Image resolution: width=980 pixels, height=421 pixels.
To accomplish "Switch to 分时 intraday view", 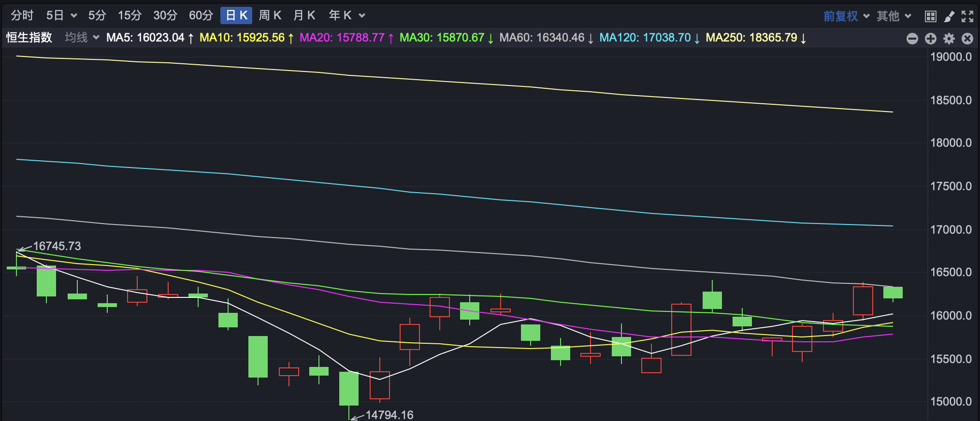I will [x=22, y=15].
